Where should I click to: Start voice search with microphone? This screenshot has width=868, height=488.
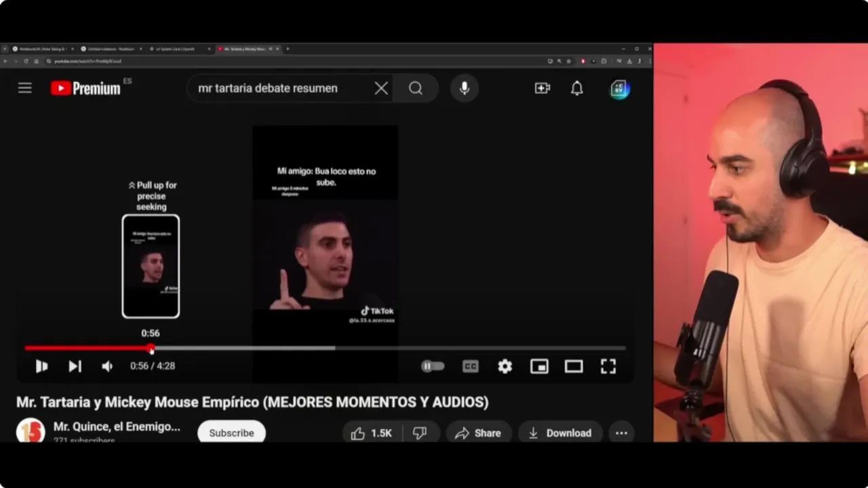[465, 88]
